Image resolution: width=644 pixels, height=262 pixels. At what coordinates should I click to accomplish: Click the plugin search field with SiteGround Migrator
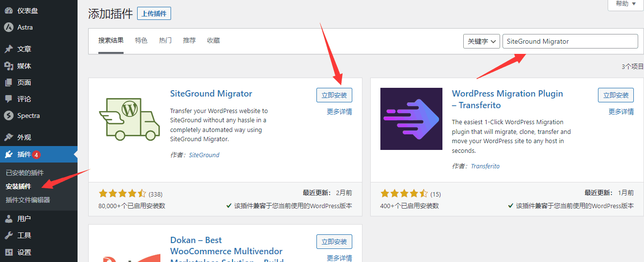pos(570,41)
